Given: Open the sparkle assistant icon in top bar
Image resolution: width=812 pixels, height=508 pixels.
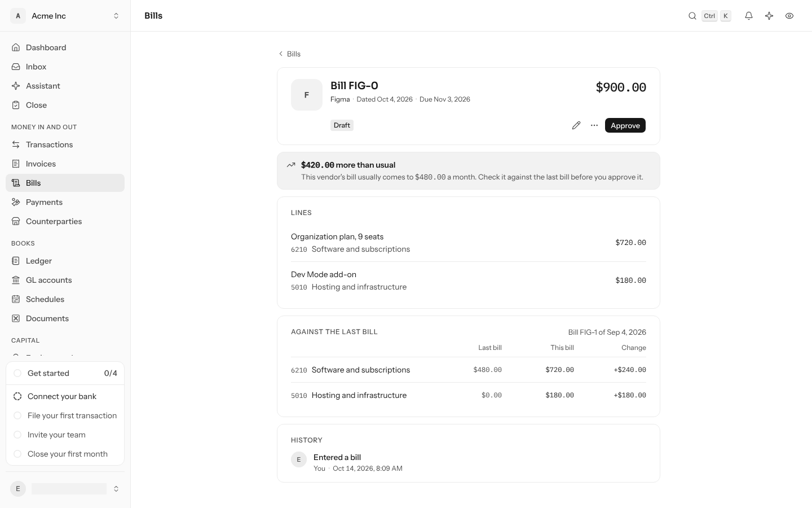Looking at the screenshot, I should click(x=769, y=16).
